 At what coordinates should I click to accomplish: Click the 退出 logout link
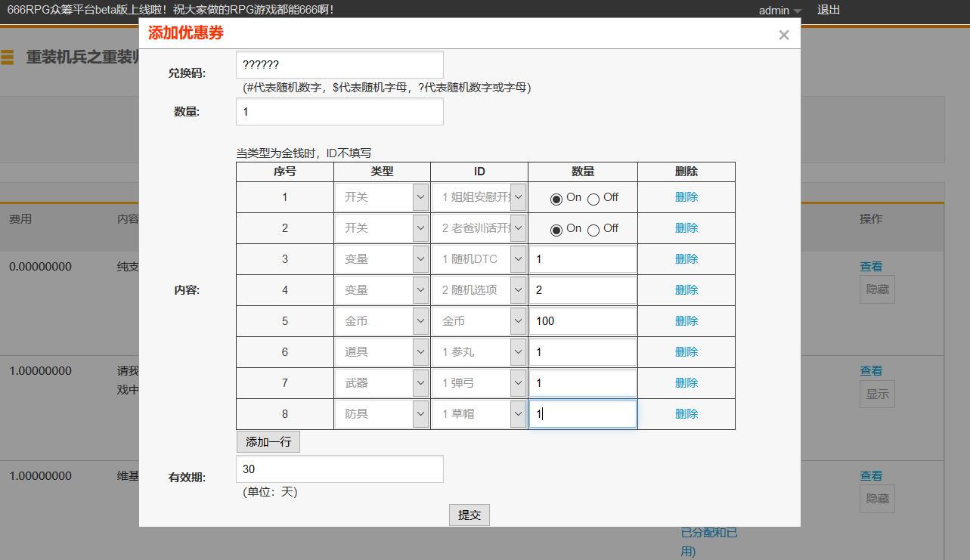click(x=829, y=10)
